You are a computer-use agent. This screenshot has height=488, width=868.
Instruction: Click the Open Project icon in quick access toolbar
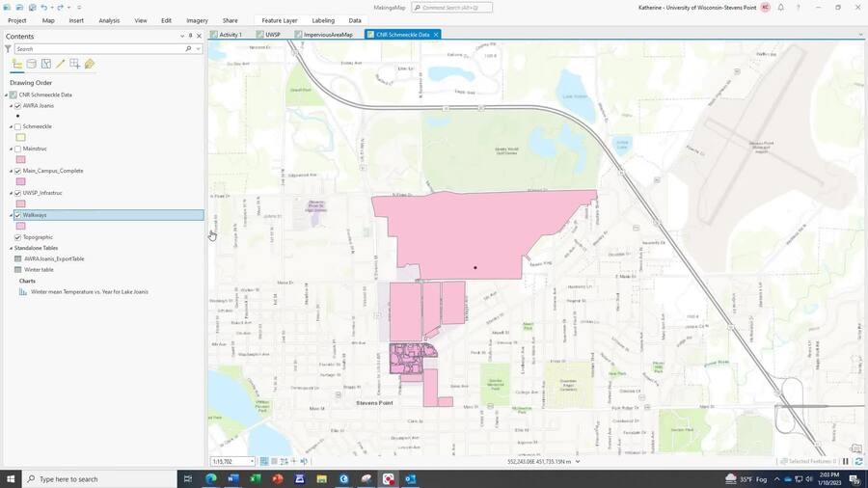[x=19, y=7]
